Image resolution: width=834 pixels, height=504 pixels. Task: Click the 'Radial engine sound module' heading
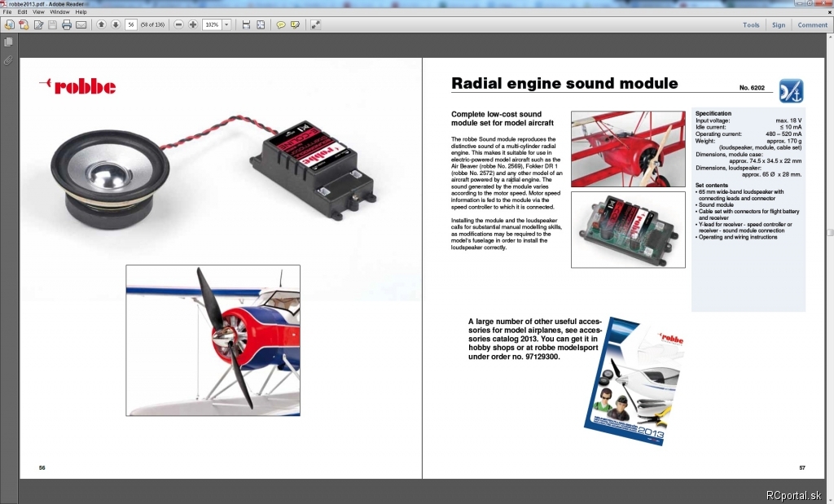click(564, 84)
